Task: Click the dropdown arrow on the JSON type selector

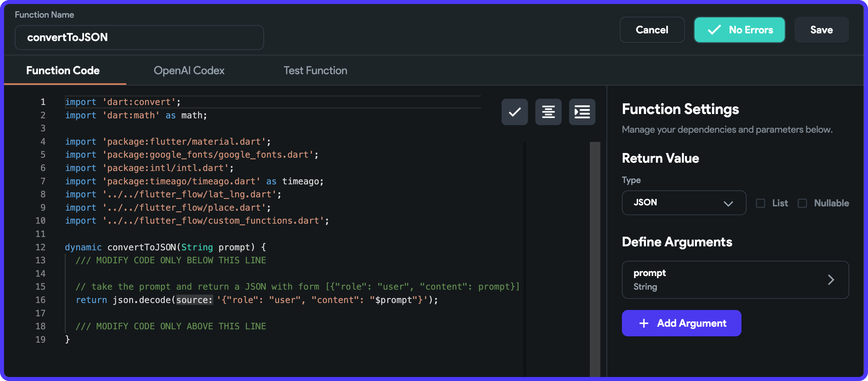Action: pos(729,203)
